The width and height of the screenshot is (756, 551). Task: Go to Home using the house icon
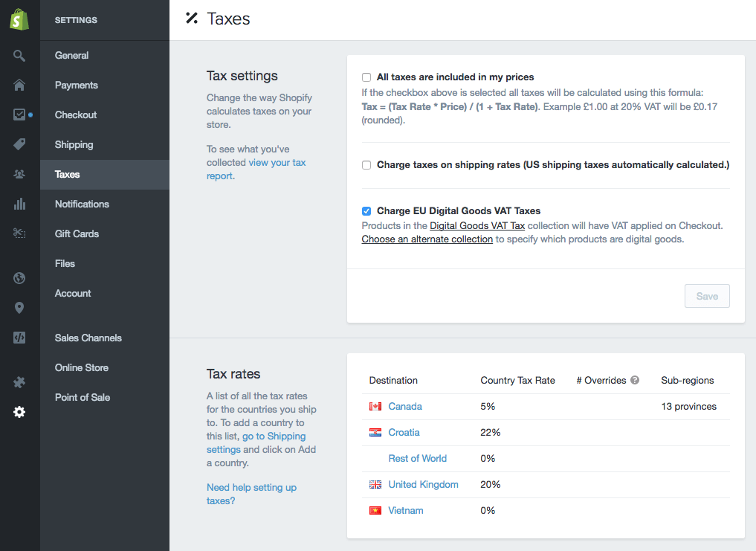(19, 85)
